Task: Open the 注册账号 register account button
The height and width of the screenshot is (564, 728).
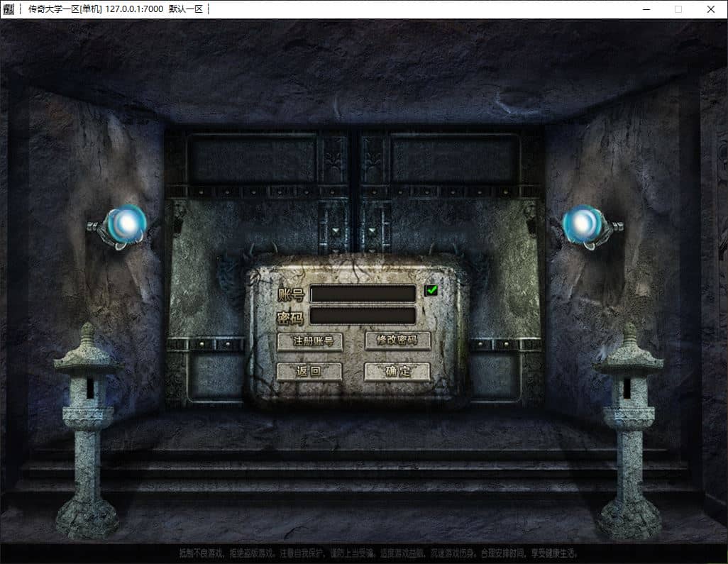Action: [x=309, y=341]
